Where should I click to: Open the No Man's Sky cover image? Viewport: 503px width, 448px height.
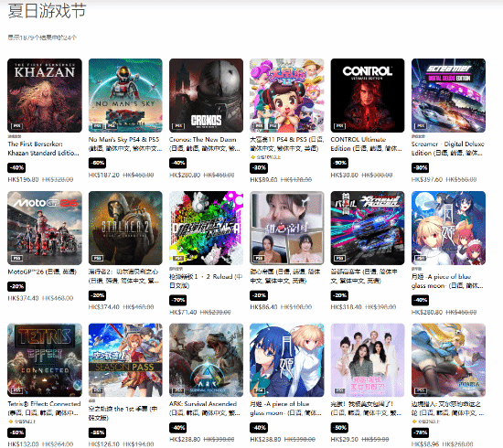[x=125, y=95]
